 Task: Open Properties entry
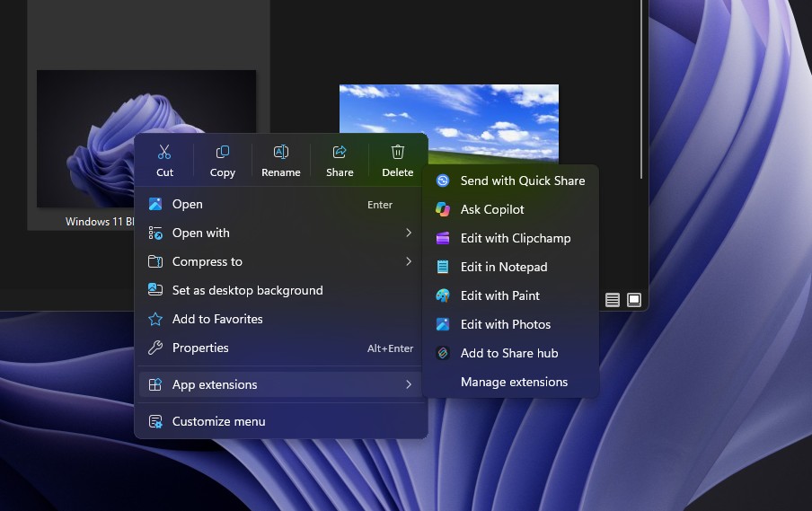pos(281,348)
